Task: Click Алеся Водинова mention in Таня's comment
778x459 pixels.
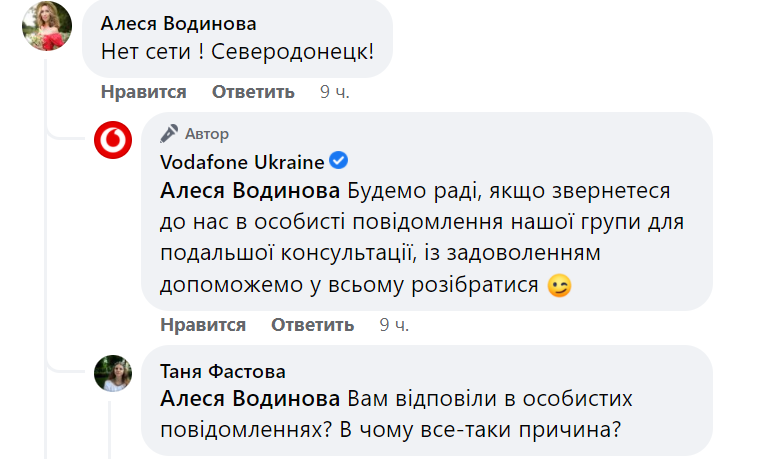Action: click(251, 399)
